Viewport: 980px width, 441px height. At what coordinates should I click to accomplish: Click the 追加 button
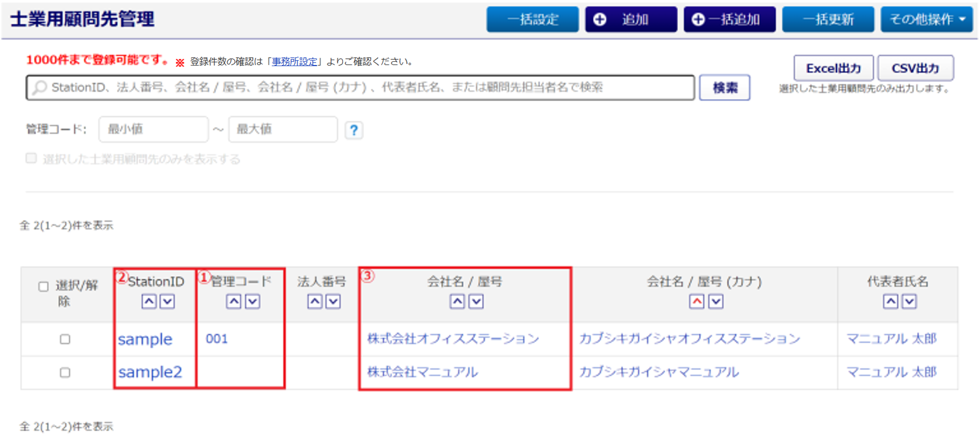click(x=631, y=20)
